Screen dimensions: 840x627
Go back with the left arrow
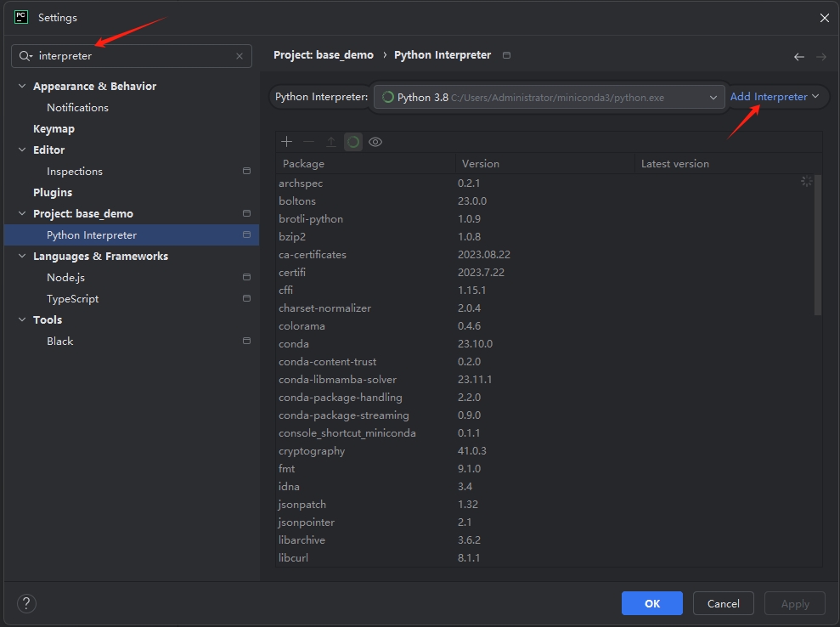[798, 57]
